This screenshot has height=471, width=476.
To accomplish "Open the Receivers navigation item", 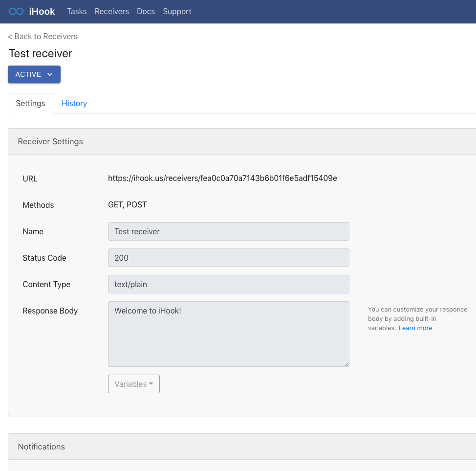I will tap(112, 12).
